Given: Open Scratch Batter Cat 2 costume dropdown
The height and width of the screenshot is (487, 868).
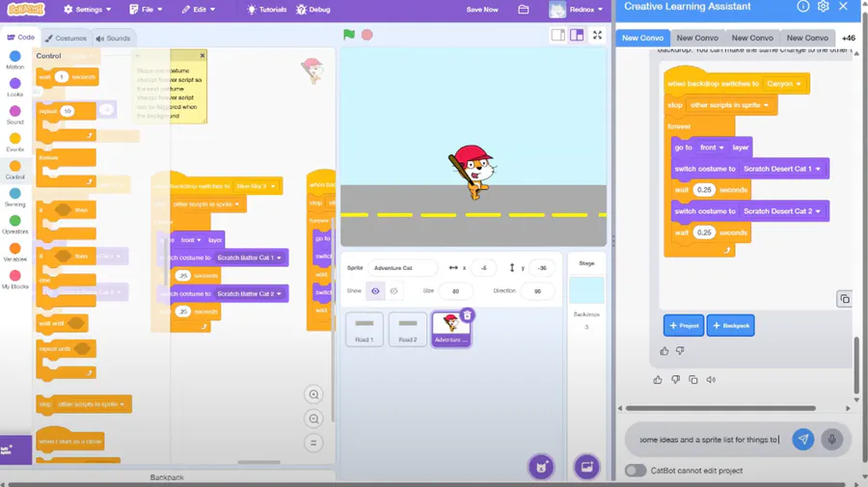Looking at the screenshot, I should (x=249, y=293).
